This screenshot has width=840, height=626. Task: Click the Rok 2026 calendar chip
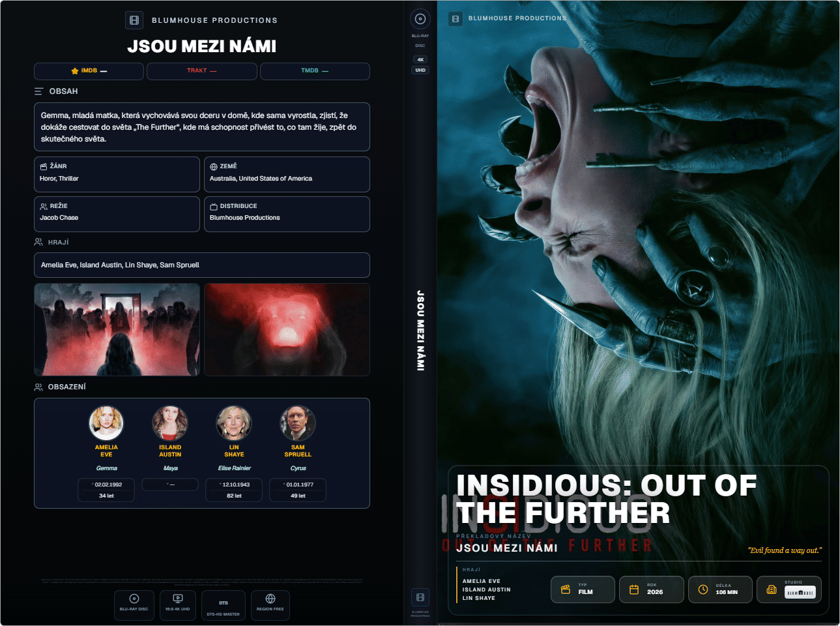click(x=652, y=589)
